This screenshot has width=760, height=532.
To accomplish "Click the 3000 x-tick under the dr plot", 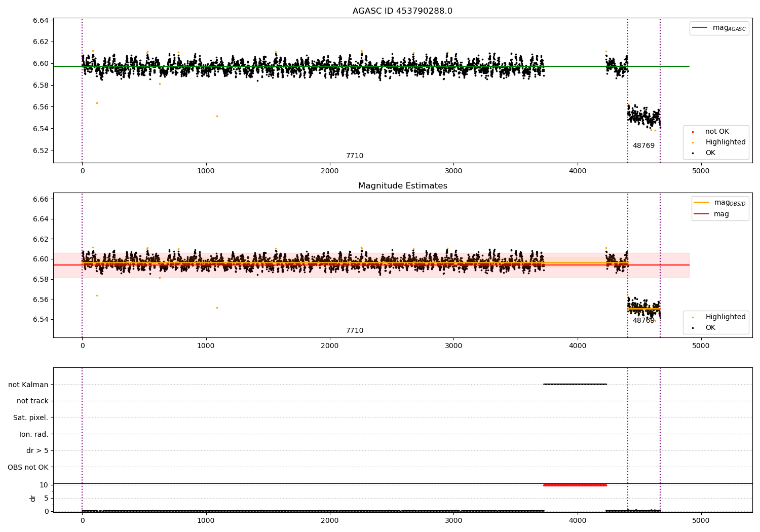I will (453, 521).
